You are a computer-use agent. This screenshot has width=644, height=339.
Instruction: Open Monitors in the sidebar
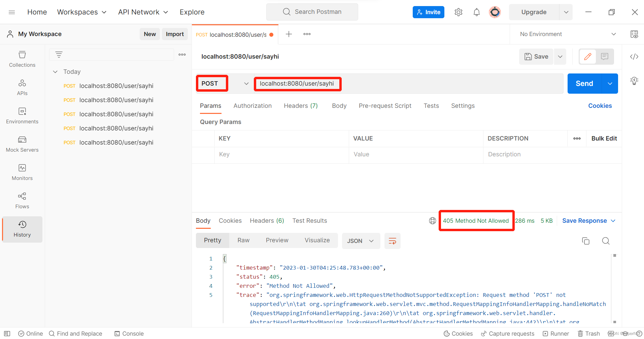click(22, 173)
